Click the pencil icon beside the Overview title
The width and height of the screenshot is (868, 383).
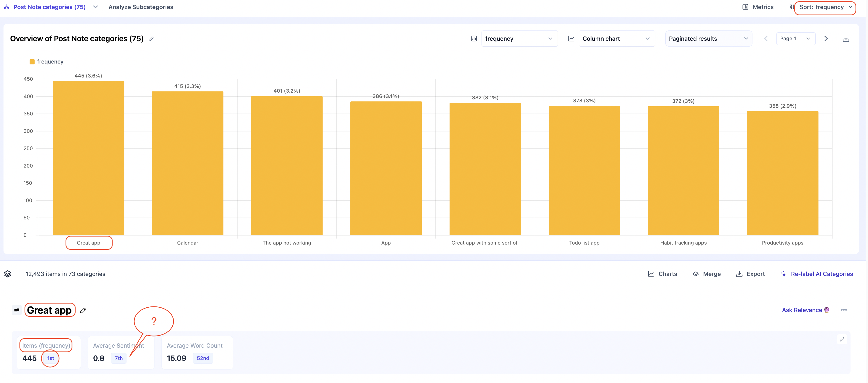tap(152, 39)
